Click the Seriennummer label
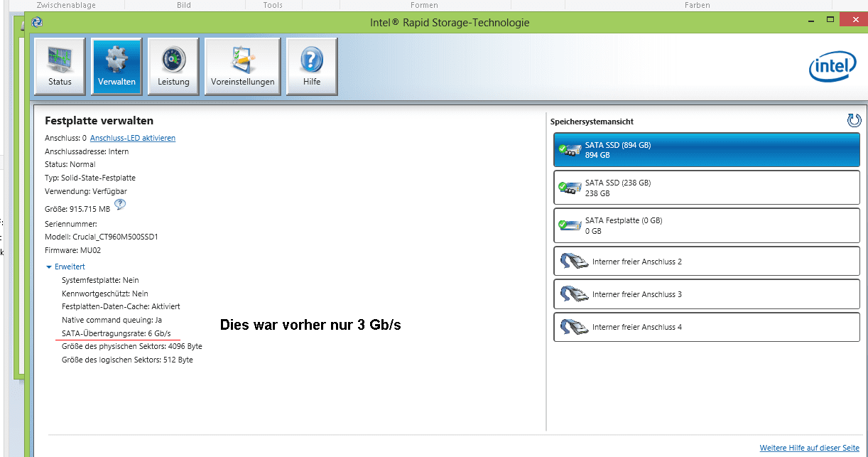 [70, 224]
